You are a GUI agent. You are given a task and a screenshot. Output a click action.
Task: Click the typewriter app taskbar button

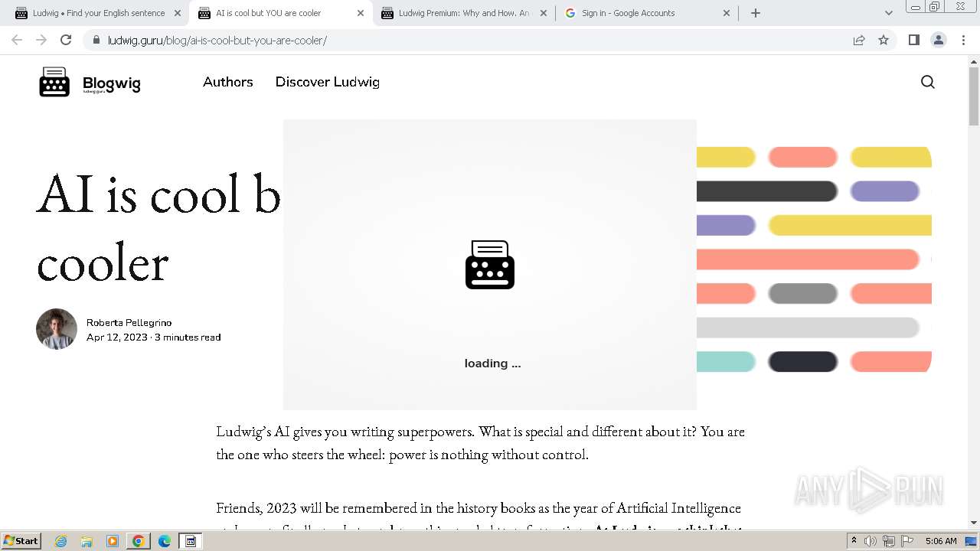tap(191, 541)
